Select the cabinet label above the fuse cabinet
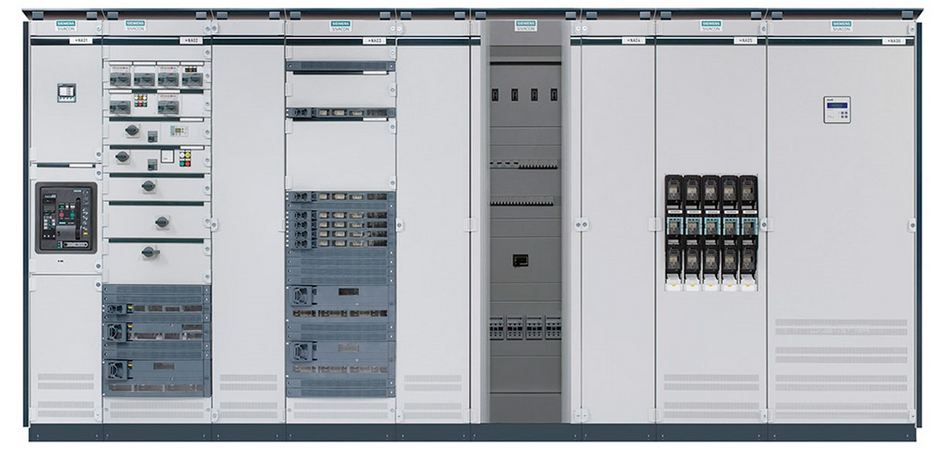 tap(742, 41)
